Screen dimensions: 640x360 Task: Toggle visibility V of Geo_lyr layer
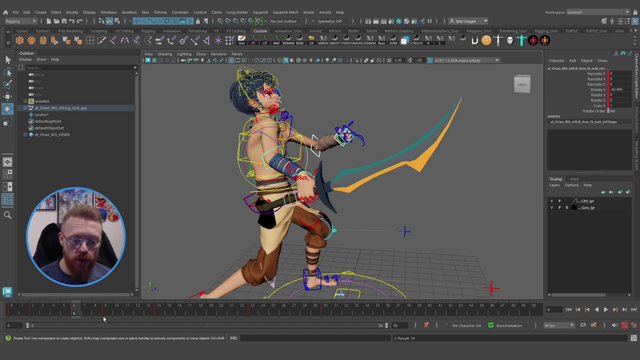[x=551, y=208]
